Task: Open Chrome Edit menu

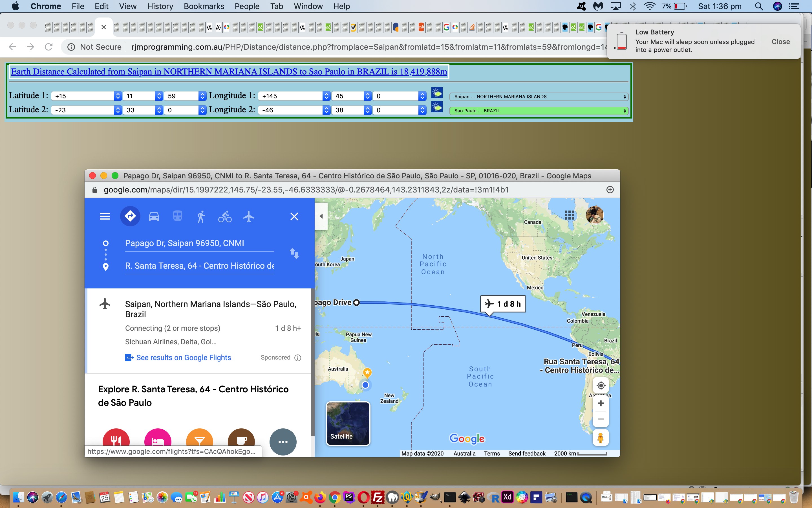Action: (101, 6)
